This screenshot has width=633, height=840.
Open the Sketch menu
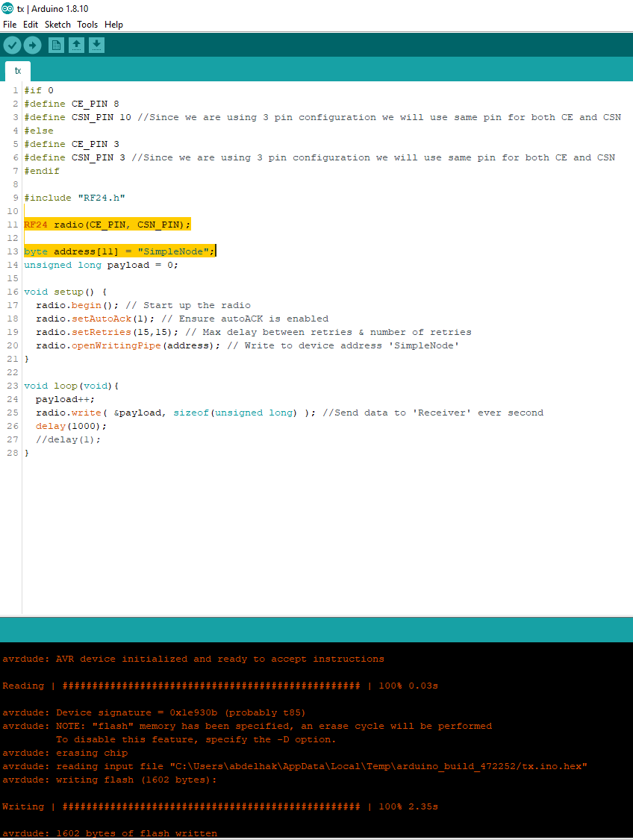(57, 25)
